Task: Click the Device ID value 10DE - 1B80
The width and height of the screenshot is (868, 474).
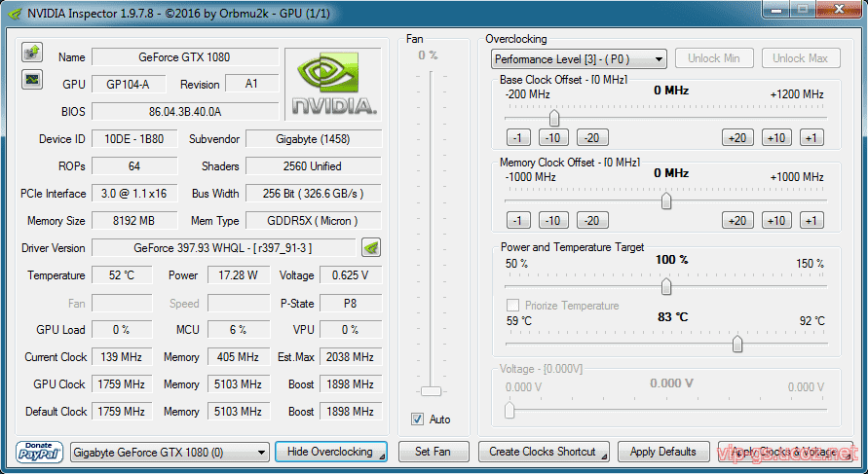Action: 134,139
